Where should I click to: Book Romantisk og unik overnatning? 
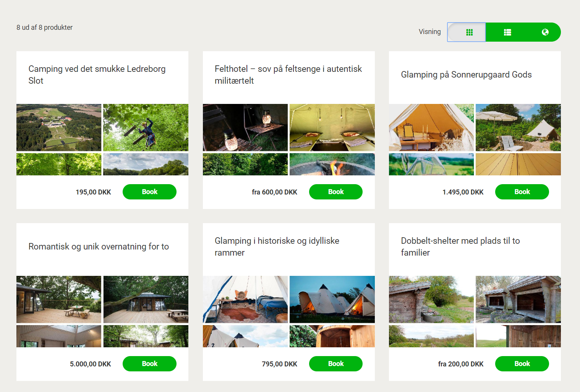pyautogui.click(x=149, y=364)
